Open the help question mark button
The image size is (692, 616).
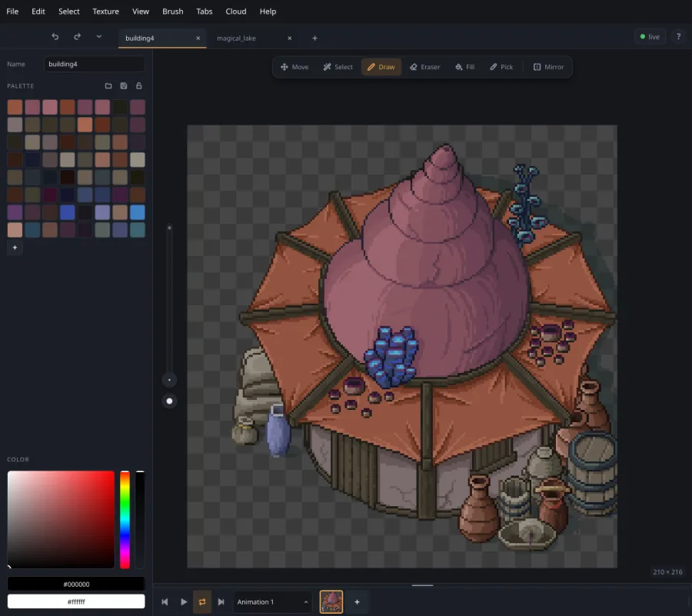pyautogui.click(x=678, y=37)
